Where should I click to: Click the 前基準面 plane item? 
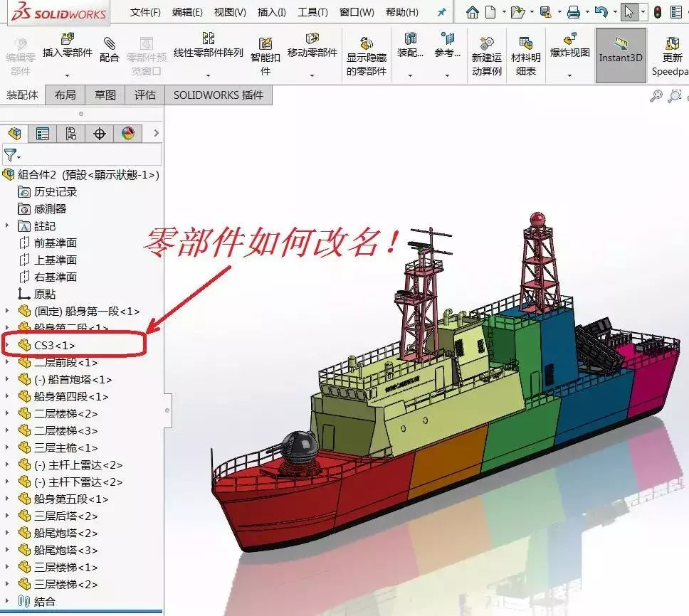pyautogui.click(x=55, y=243)
